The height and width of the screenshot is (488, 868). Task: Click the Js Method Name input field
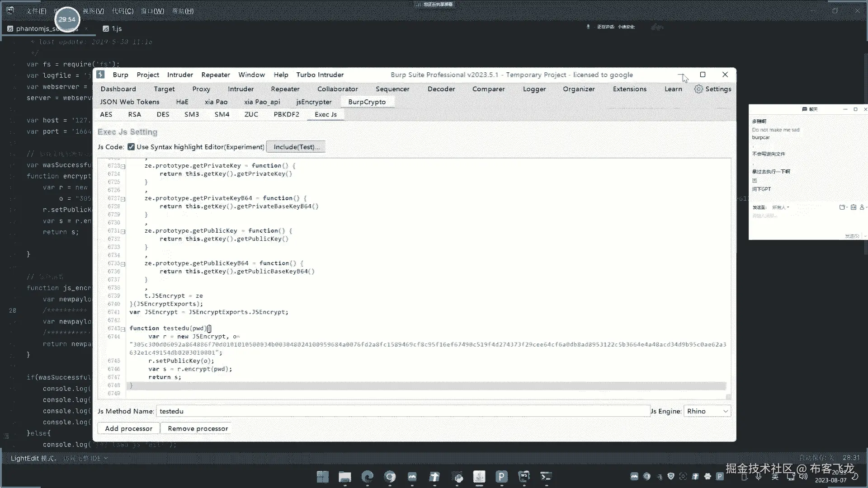coord(402,411)
